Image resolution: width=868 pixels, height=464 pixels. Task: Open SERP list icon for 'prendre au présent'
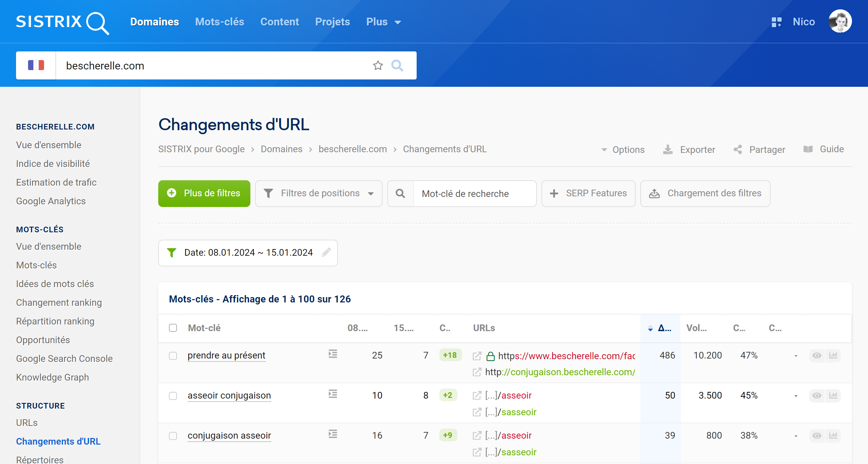(x=333, y=354)
